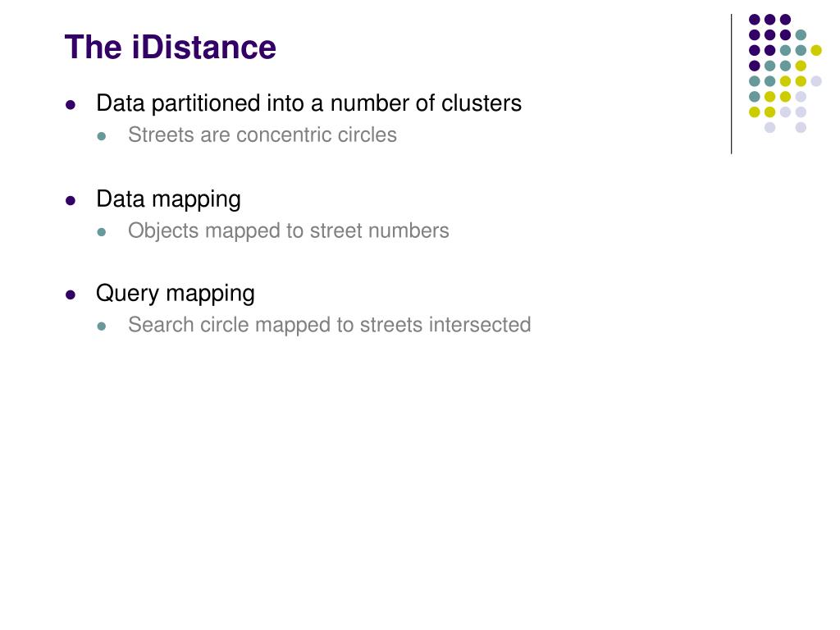This screenshot has width=840, height=630.
Task: Click purple bullet before 'Data partitioned'
Action: 71,105
